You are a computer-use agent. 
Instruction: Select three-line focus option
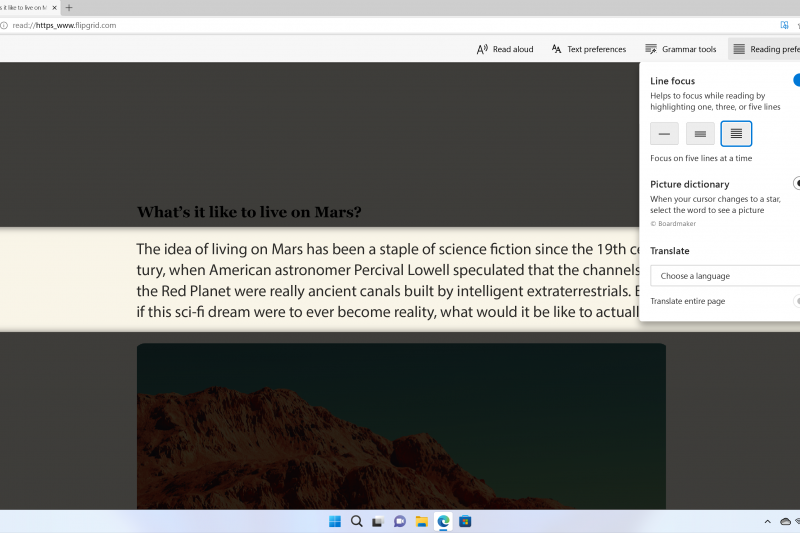(700, 134)
